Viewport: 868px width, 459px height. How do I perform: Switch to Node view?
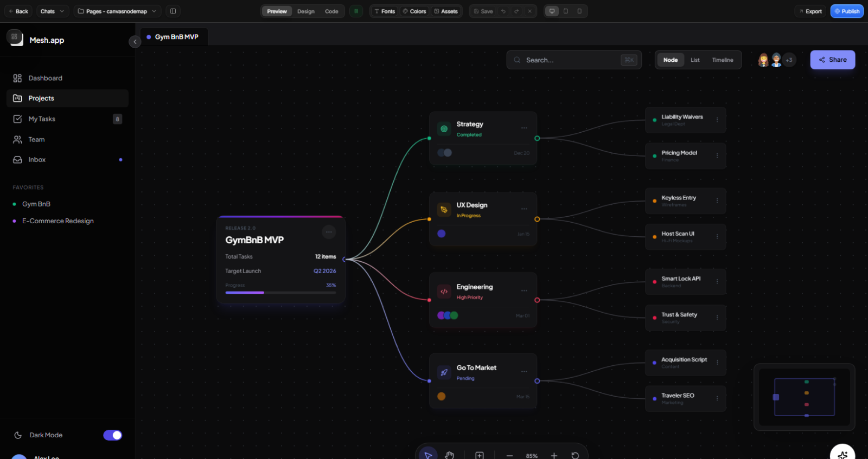pos(671,60)
